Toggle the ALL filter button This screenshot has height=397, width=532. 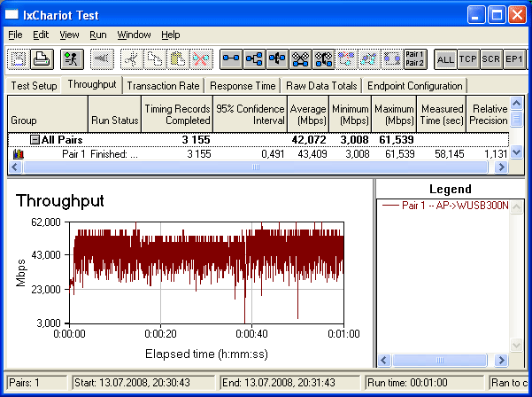[x=445, y=59]
